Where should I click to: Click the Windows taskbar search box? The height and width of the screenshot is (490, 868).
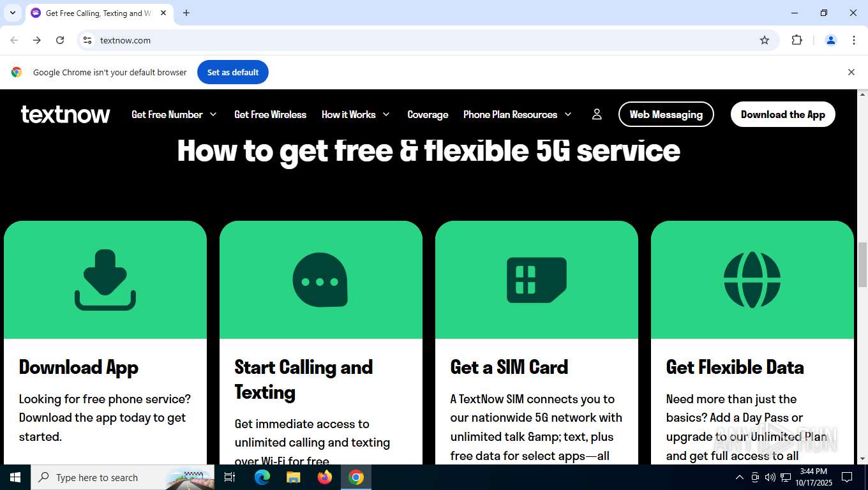coord(123,477)
